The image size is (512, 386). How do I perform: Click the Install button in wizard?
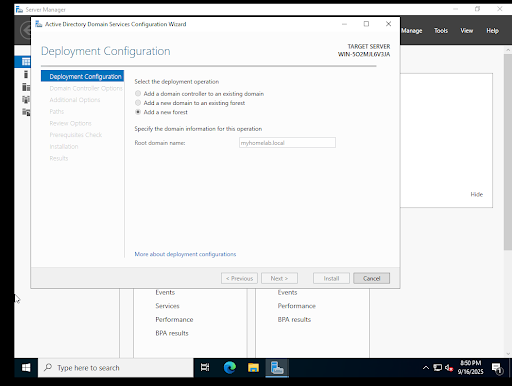tap(331, 278)
